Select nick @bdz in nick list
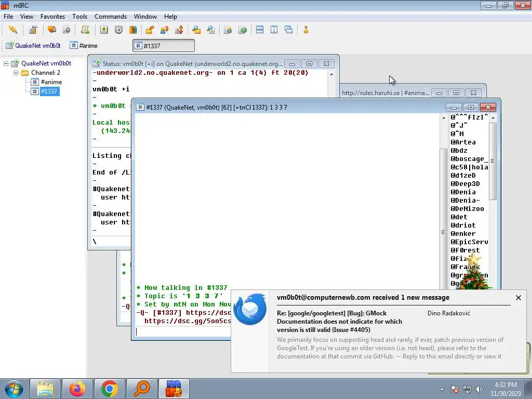 tap(459, 150)
